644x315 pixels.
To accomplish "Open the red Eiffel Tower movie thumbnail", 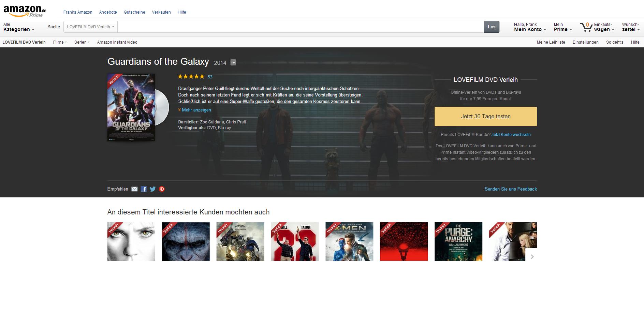I will (404, 242).
